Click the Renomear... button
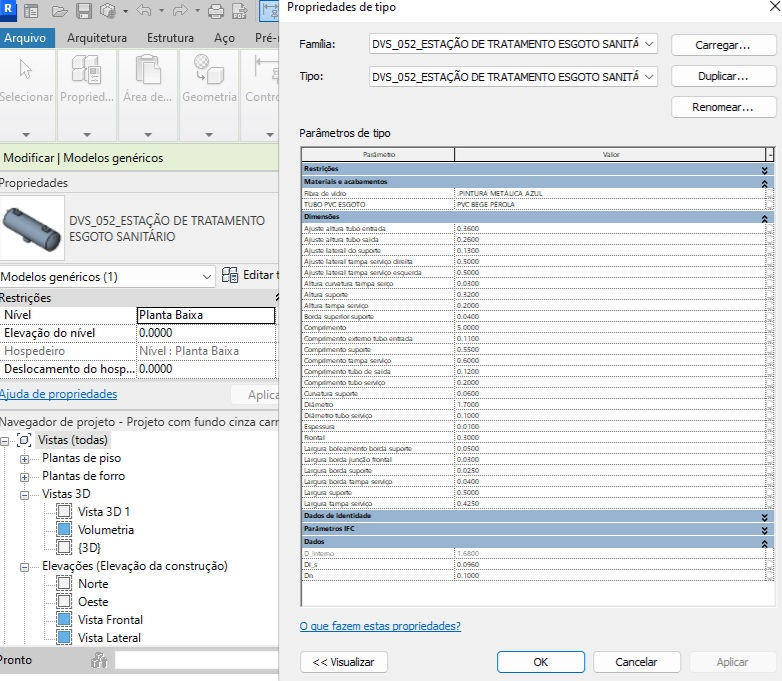Screen dimensions: 782x681 click(723, 107)
